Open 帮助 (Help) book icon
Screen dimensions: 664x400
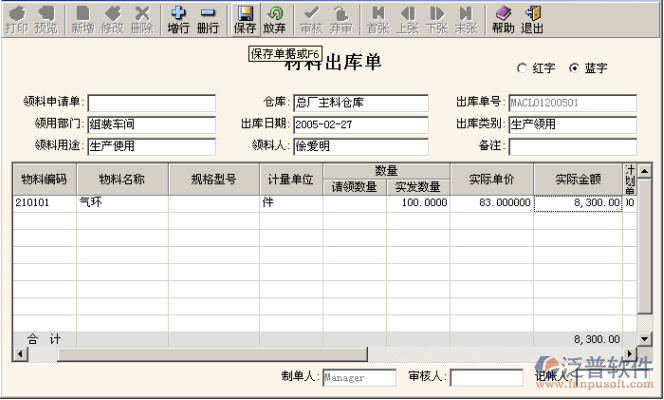pyautogui.click(x=503, y=18)
